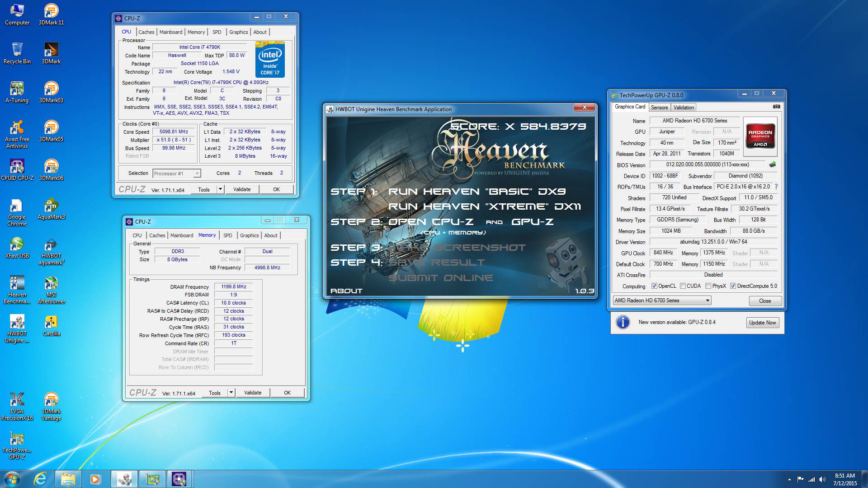Click Validate in top CPU-Z window
This screenshot has height=488, width=868.
tap(242, 189)
